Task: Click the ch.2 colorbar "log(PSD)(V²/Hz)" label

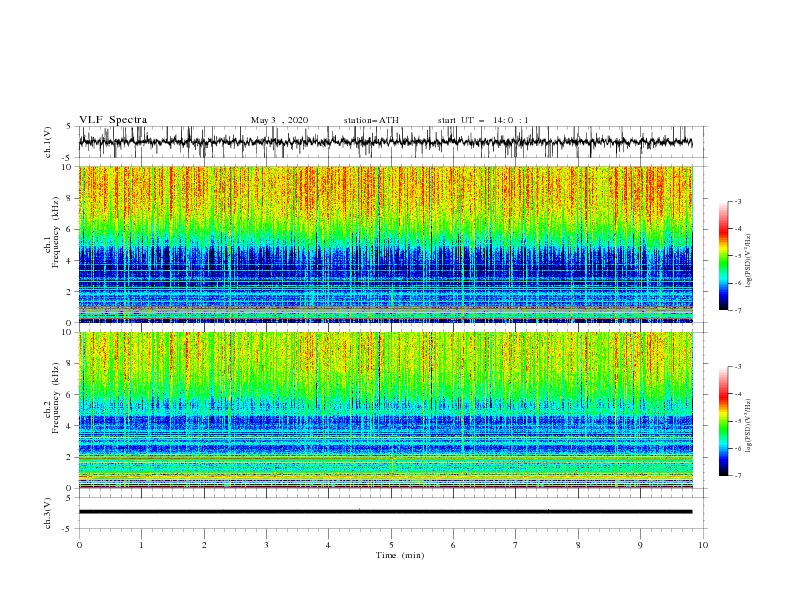Action: click(750, 425)
